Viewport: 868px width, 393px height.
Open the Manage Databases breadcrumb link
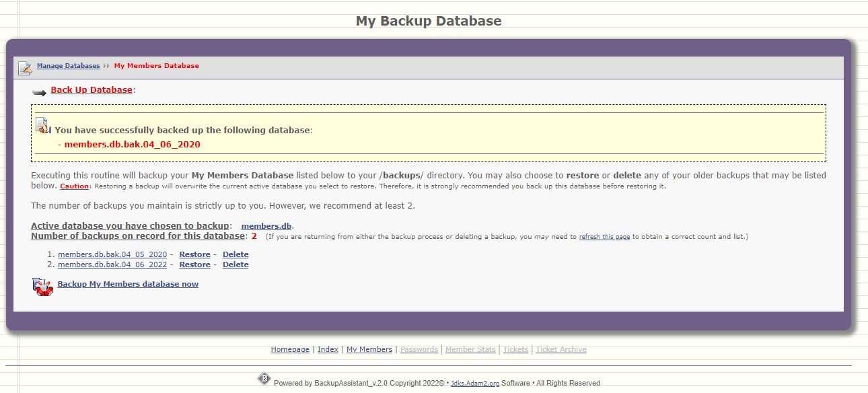tap(68, 65)
